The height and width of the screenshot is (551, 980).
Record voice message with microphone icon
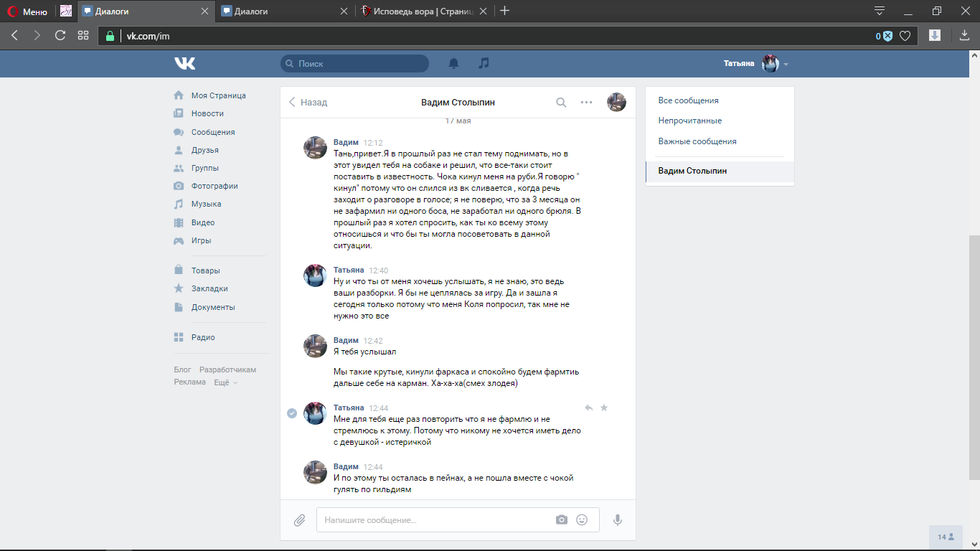(x=617, y=520)
